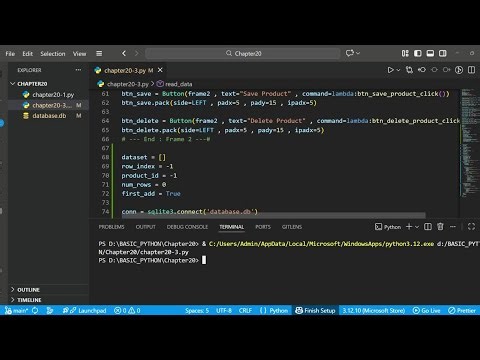
Task: Switch to the PROBLEMS panel tab
Action: 111,227
